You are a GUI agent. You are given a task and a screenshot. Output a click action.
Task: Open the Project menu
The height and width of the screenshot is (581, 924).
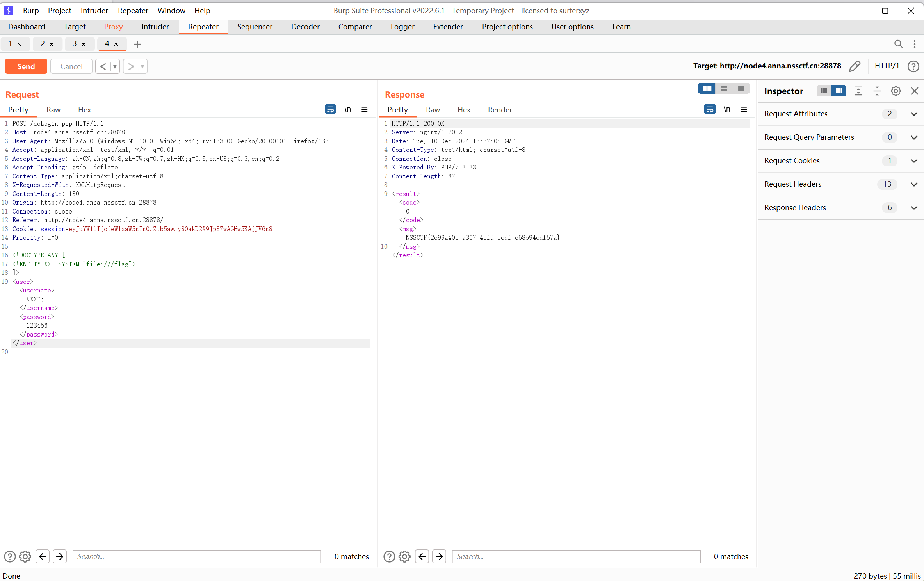point(59,11)
